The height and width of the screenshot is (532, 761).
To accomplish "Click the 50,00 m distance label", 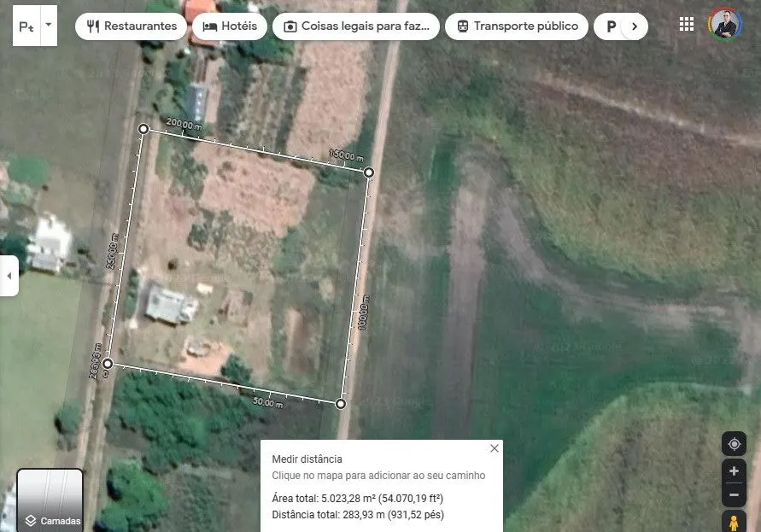I will pos(268,402).
